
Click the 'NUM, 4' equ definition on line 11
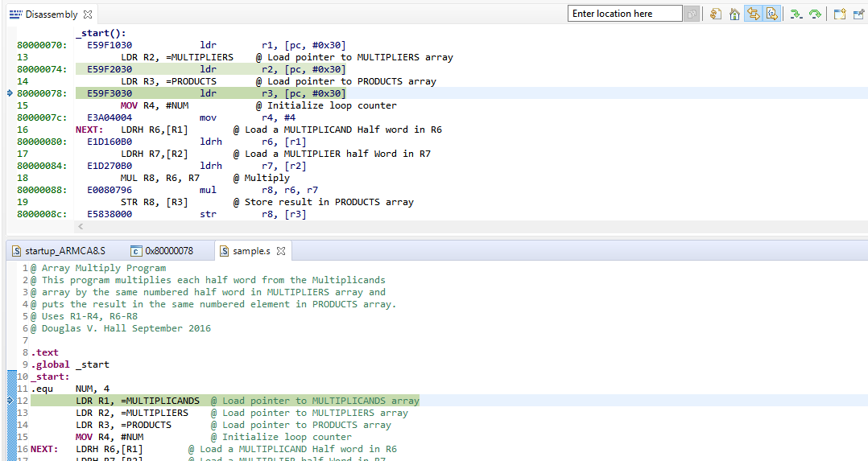tap(93, 389)
